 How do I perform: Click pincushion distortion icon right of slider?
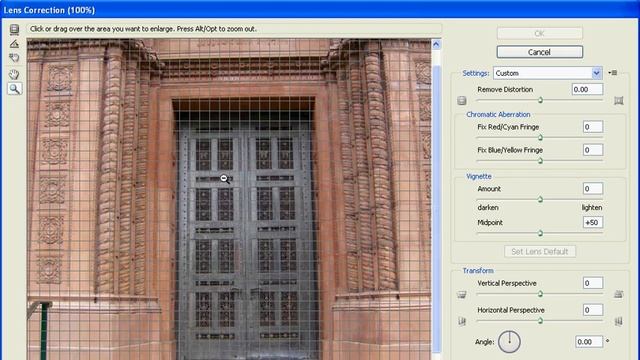[619, 100]
